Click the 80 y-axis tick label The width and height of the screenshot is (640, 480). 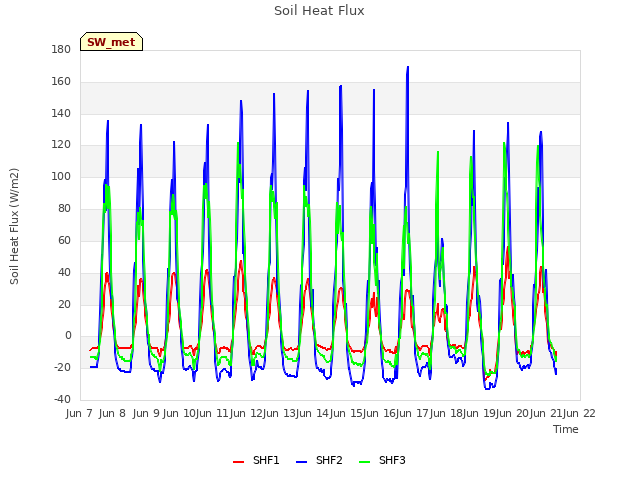(64, 208)
